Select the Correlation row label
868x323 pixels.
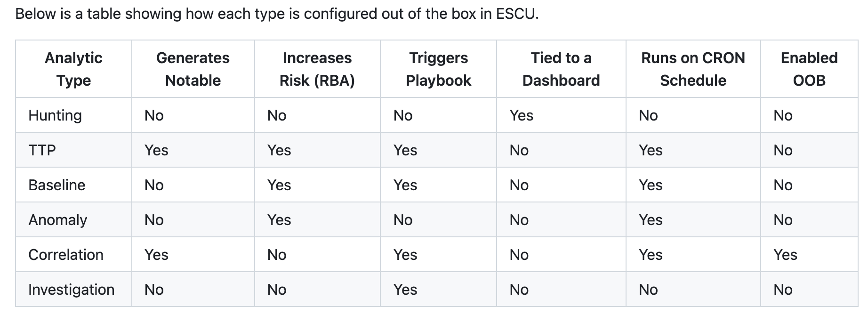point(66,255)
